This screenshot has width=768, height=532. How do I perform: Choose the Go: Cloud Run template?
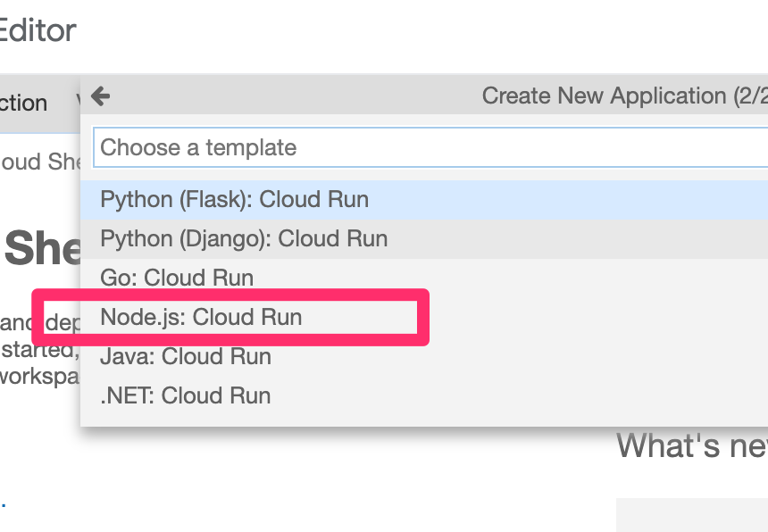[x=424, y=278]
